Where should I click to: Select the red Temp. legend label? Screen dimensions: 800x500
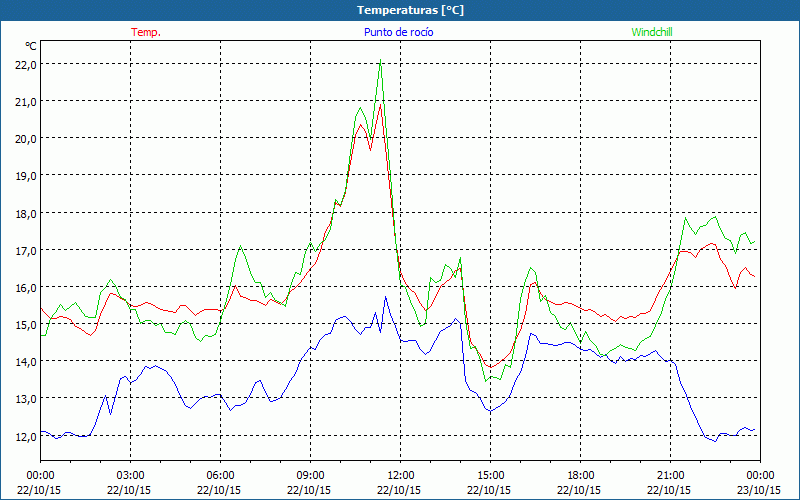146,32
